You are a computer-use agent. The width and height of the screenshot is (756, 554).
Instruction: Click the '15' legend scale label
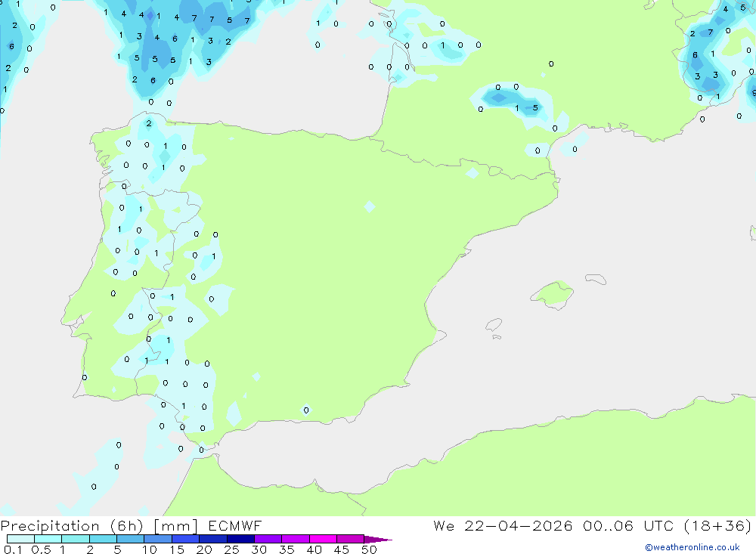point(177,549)
